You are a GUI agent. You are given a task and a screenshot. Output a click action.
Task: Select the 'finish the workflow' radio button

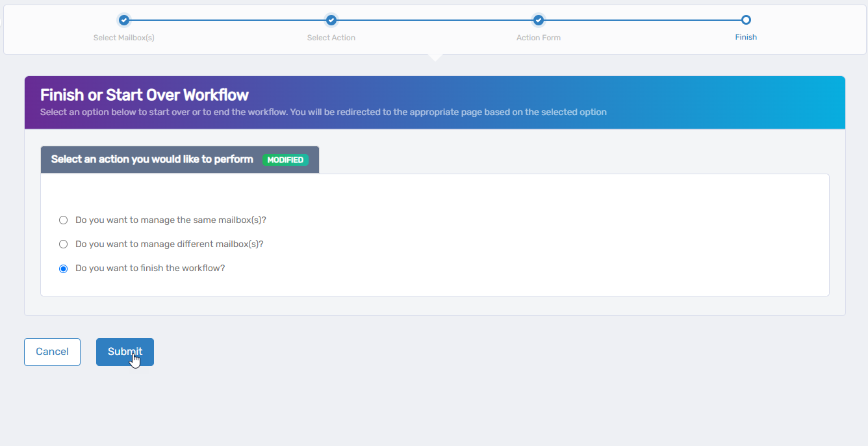coord(63,269)
